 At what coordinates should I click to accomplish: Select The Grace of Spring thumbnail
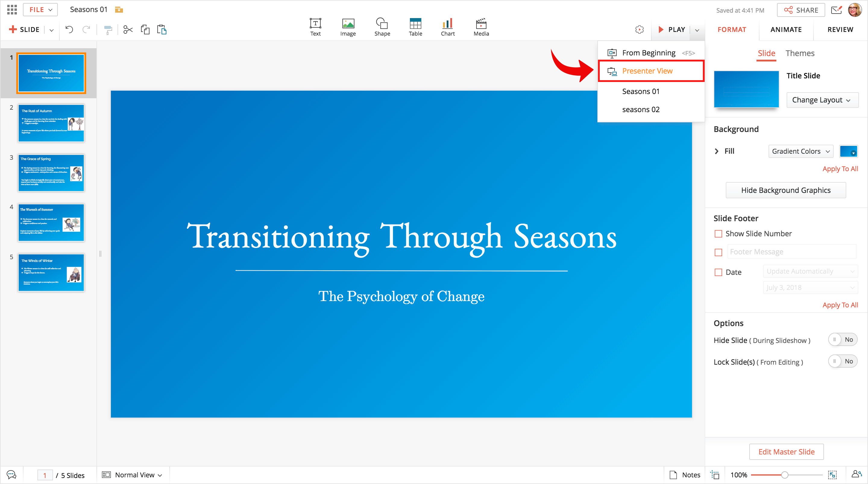pyautogui.click(x=51, y=173)
